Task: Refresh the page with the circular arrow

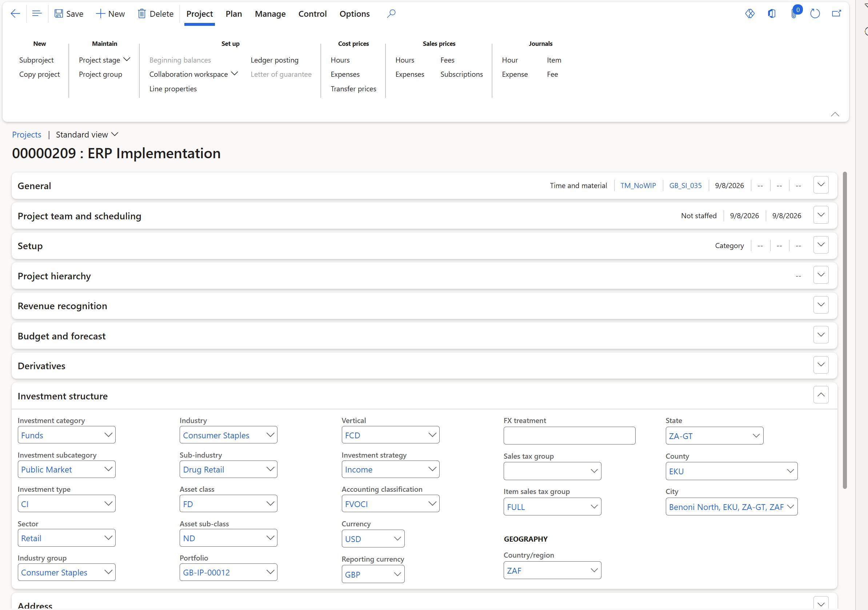Action: (x=815, y=13)
